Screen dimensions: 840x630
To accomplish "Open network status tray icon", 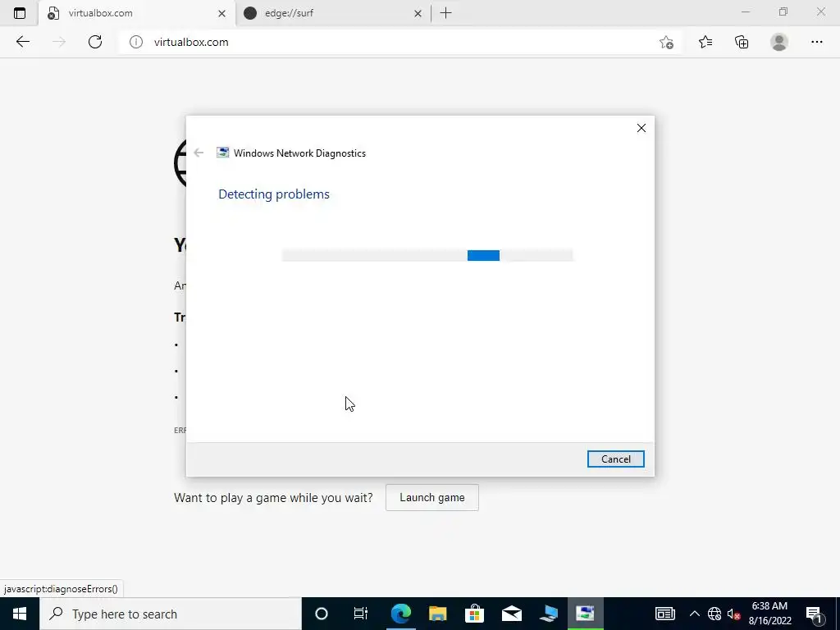I will pos(714,614).
